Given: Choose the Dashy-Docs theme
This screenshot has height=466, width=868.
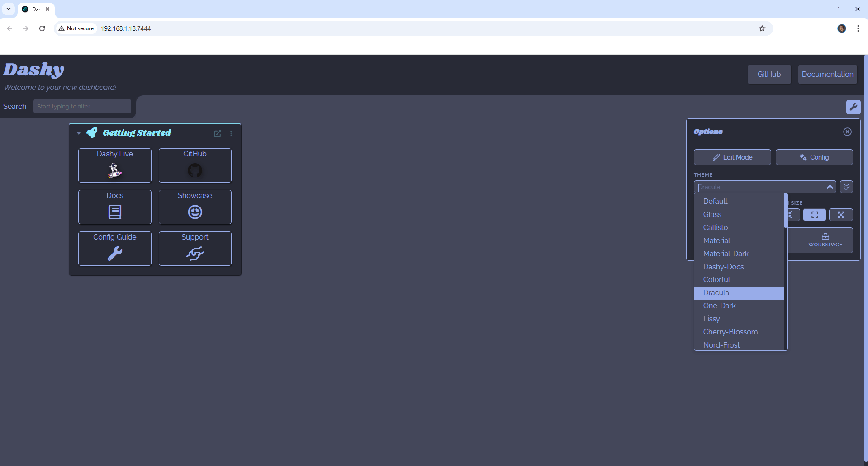Looking at the screenshot, I should tap(739, 267).
